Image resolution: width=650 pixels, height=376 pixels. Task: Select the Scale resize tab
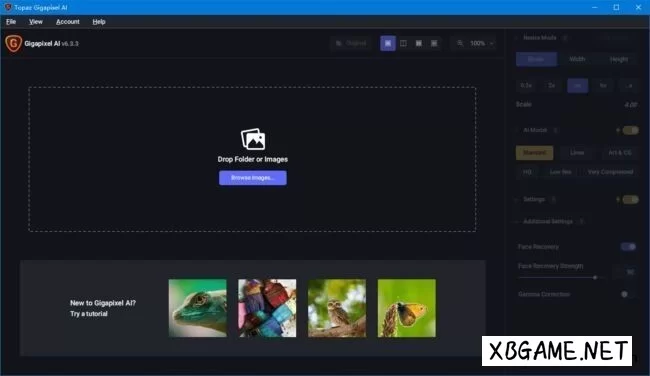pos(536,59)
